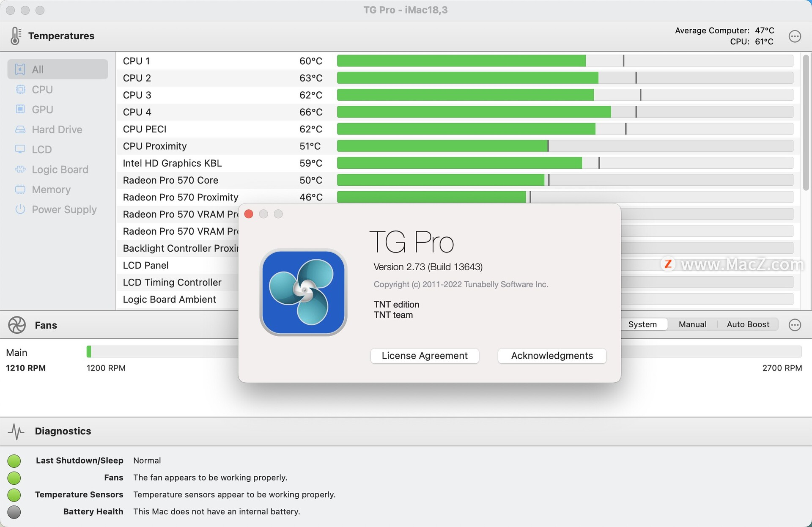Click the Fans section fan icon

[17, 325]
